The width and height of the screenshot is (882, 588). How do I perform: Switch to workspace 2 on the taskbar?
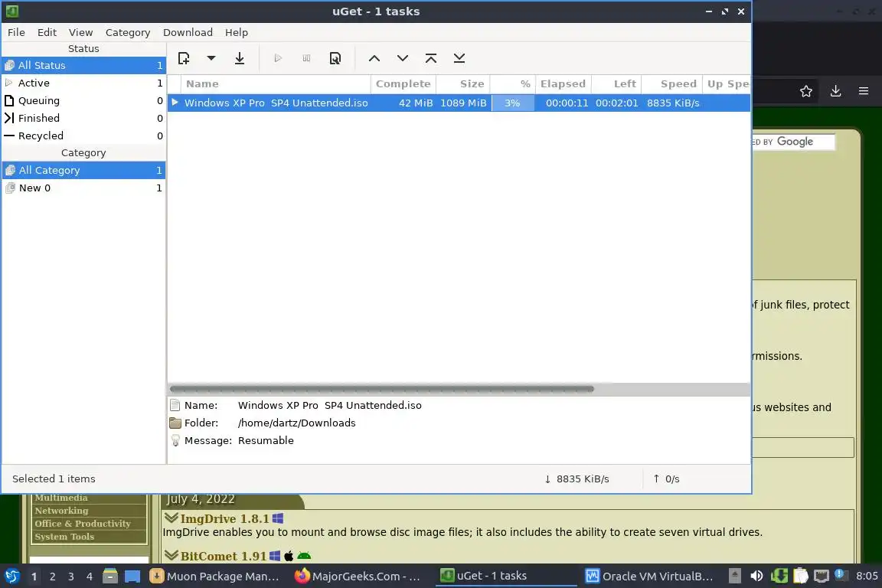coord(52,577)
